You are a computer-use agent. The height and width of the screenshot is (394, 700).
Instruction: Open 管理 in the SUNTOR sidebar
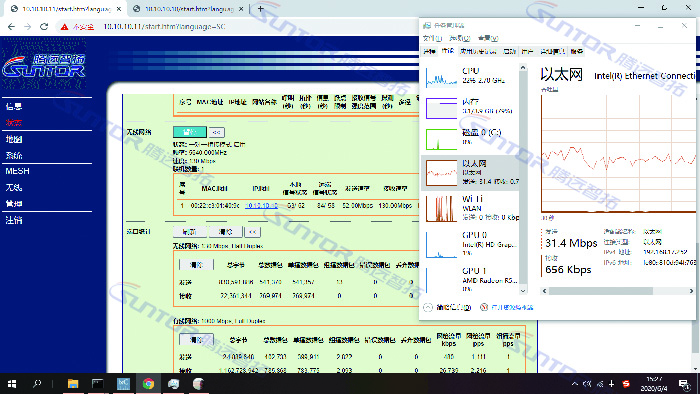pos(14,203)
